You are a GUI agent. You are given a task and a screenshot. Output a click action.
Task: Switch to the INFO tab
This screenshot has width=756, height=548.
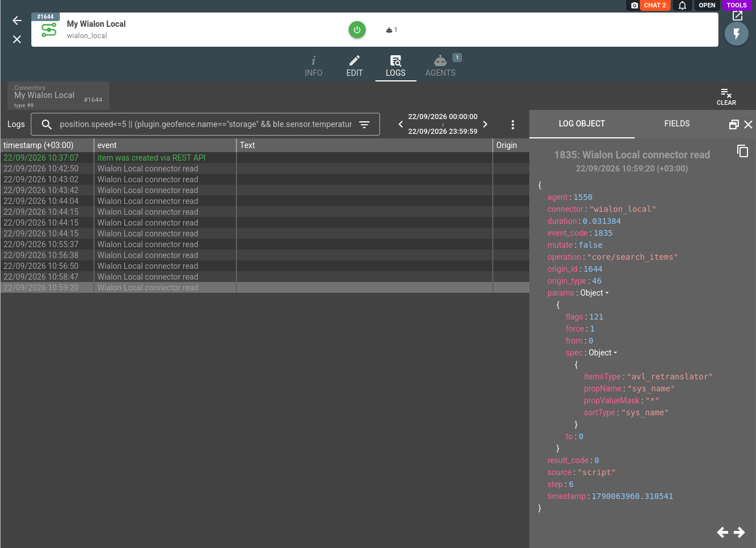click(313, 66)
